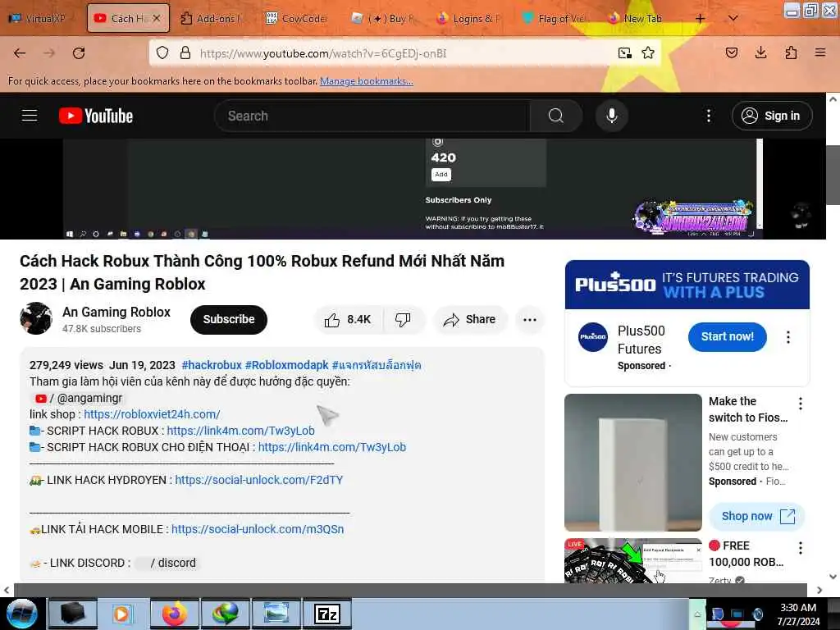Open Windows Start orb
Viewport: 840px width, 630px height.
(21, 614)
